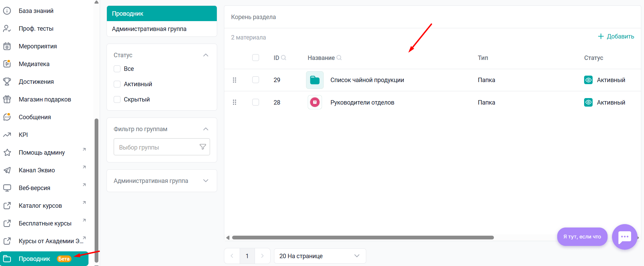This screenshot has height=266, width=644.
Task: Open Медиатека in the sidebar
Action: click(34, 64)
